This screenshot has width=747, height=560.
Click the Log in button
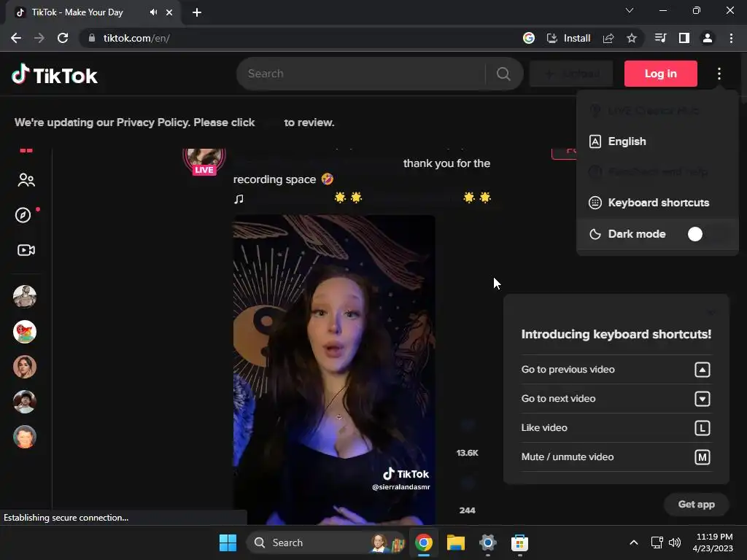pyautogui.click(x=660, y=74)
